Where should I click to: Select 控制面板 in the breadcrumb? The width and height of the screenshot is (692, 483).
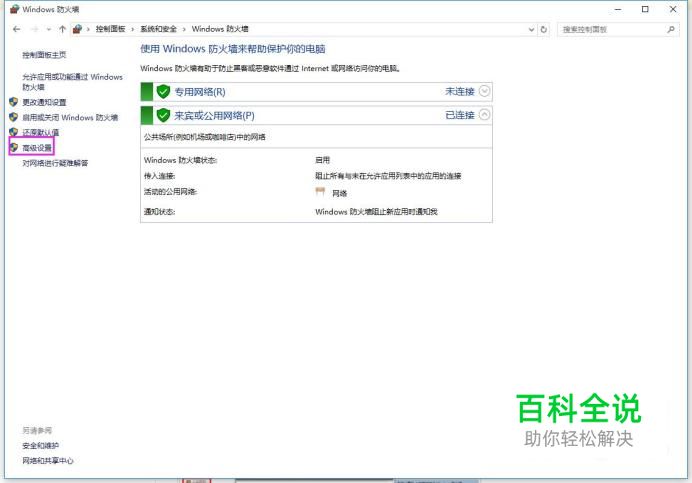[110, 29]
